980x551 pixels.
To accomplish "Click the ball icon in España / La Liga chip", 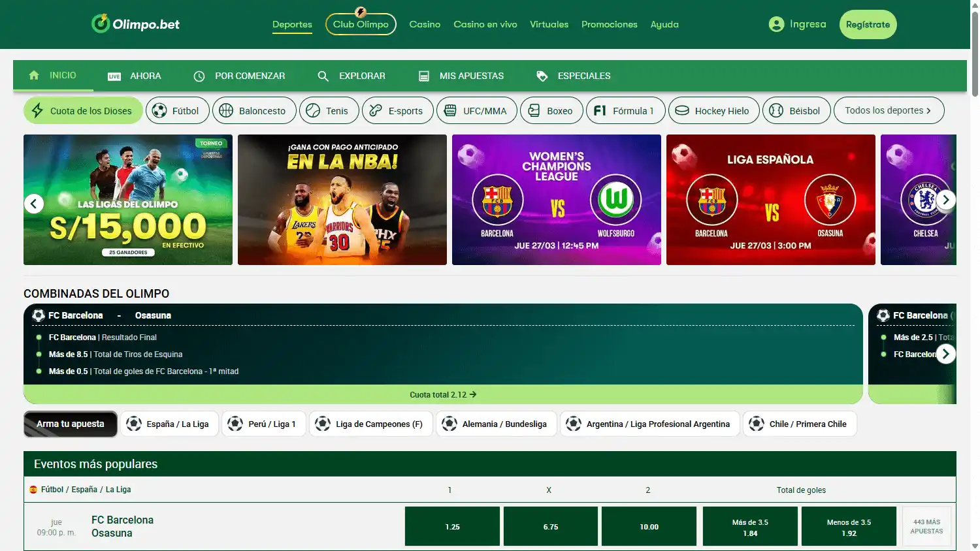I will pyautogui.click(x=134, y=424).
